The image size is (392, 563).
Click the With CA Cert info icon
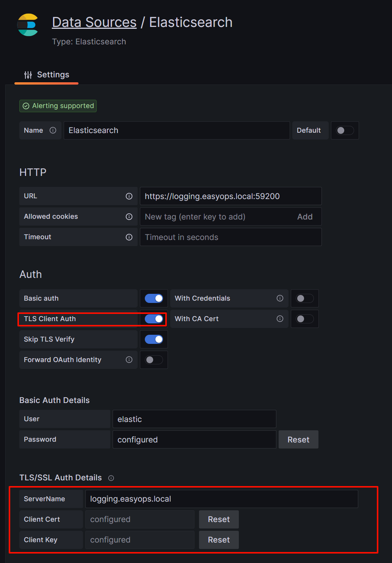[x=280, y=319]
